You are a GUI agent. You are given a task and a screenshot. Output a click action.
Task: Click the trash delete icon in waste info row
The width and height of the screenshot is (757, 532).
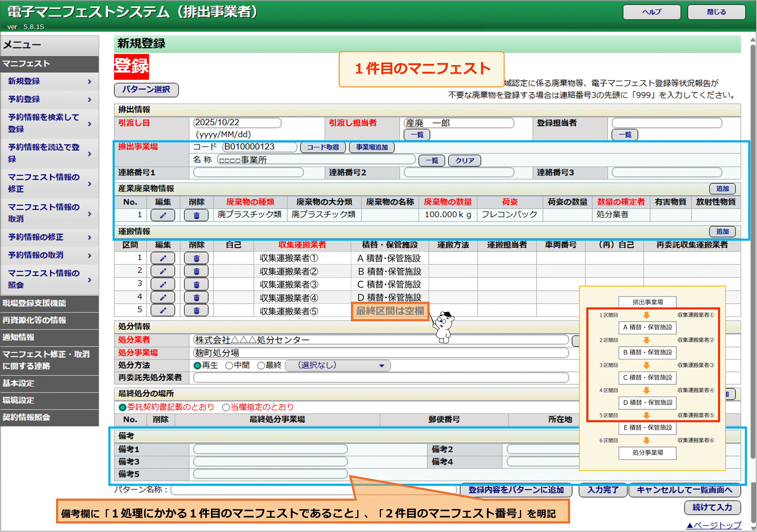point(196,215)
